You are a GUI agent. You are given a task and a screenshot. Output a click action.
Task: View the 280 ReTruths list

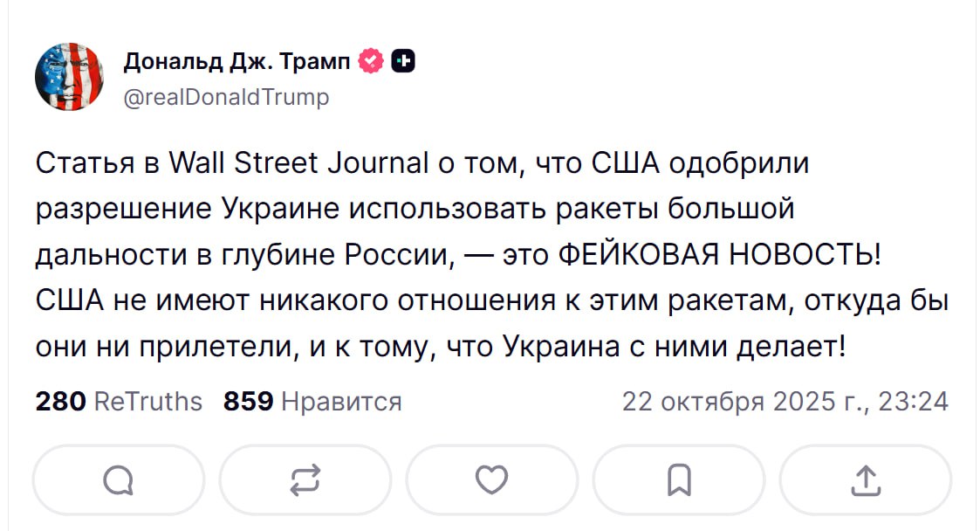point(119,401)
